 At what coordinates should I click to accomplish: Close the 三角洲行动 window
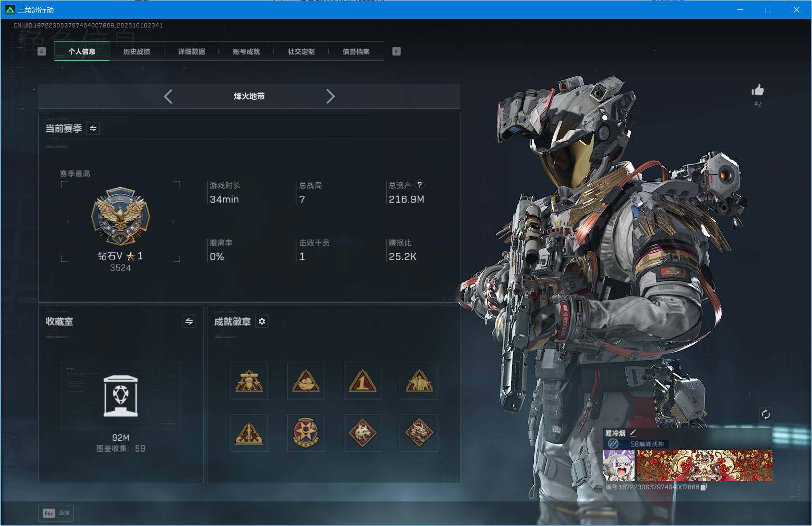point(797,10)
